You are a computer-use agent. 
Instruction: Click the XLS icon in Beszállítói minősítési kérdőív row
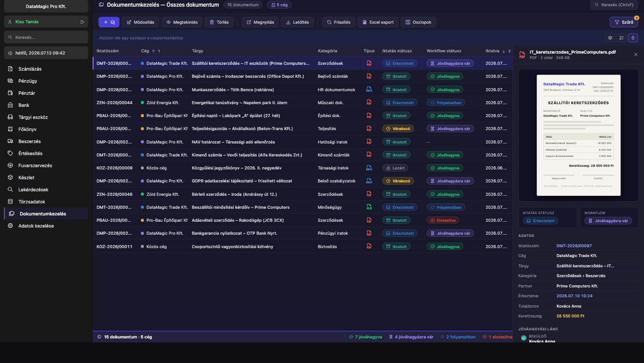369,207
